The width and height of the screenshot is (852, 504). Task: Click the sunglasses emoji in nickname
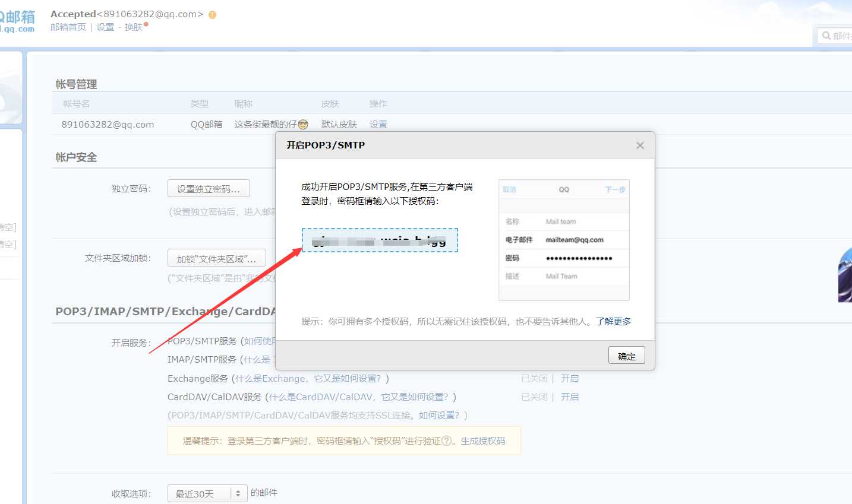[x=303, y=124]
